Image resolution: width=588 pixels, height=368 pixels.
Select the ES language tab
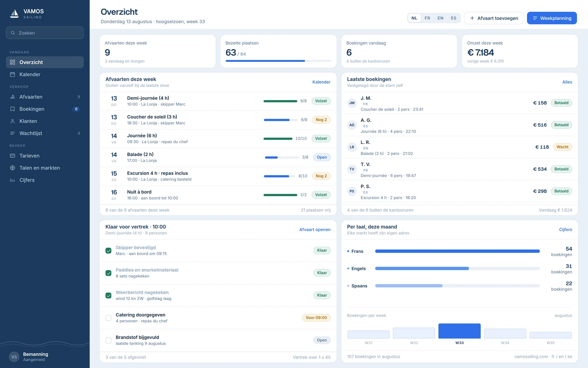(x=453, y=18)
